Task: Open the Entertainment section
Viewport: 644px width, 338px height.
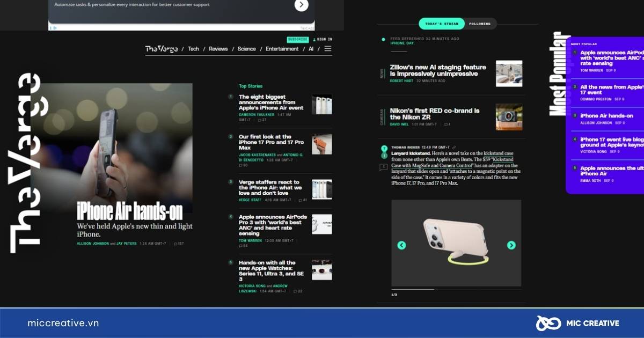Action: 282,49
